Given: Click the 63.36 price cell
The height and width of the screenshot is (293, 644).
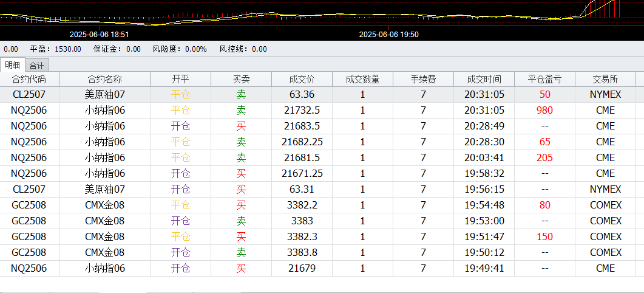Looking at the screenshot, I should pos(302,95).
